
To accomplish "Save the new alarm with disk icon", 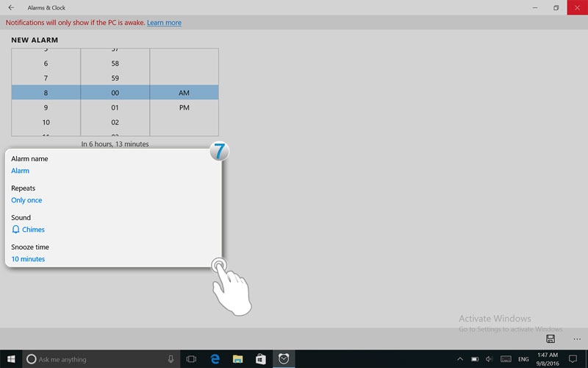I will tap(550, 339).
